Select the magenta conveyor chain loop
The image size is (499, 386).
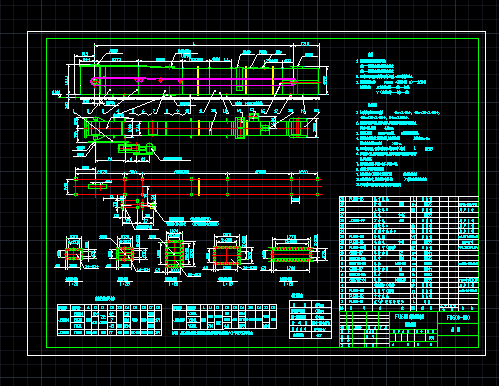pos(193,82)
